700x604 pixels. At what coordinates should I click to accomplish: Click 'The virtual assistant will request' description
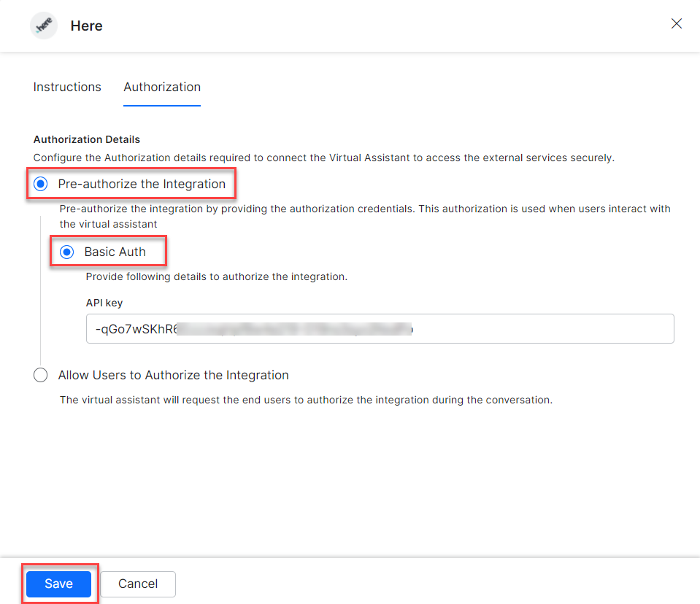[307, 400]
